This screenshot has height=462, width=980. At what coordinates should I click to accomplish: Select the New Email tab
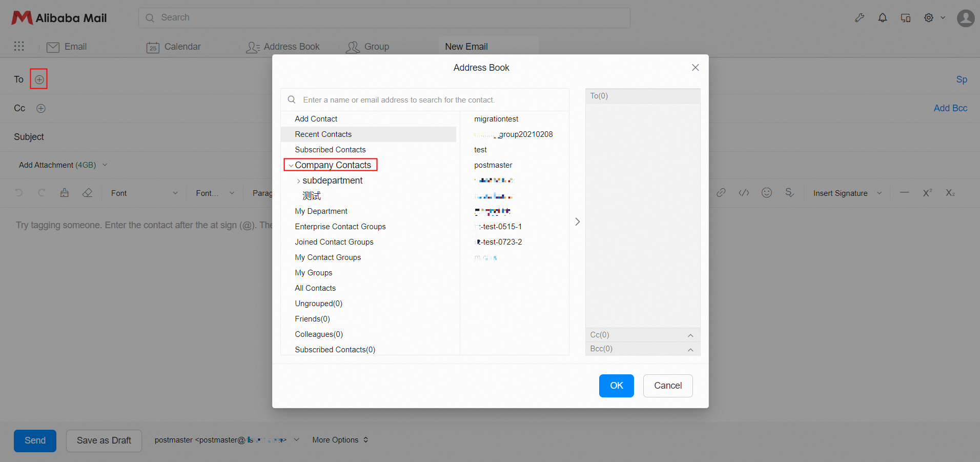(466, 47)
